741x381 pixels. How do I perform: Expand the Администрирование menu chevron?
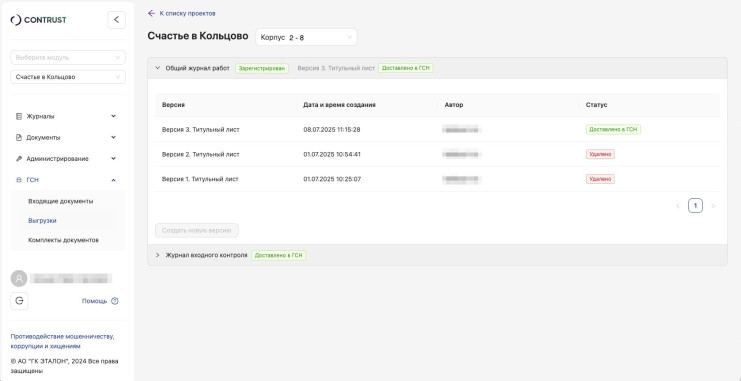coord(113,159)
